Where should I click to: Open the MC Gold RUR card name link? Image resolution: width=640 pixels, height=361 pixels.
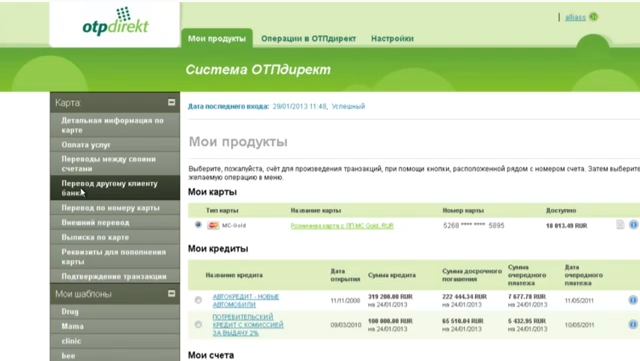[x=342, y=225]
